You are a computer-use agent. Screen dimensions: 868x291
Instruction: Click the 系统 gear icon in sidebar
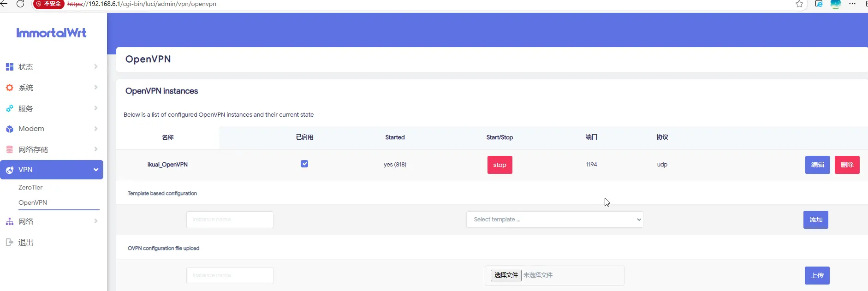(x=9, y=88)
